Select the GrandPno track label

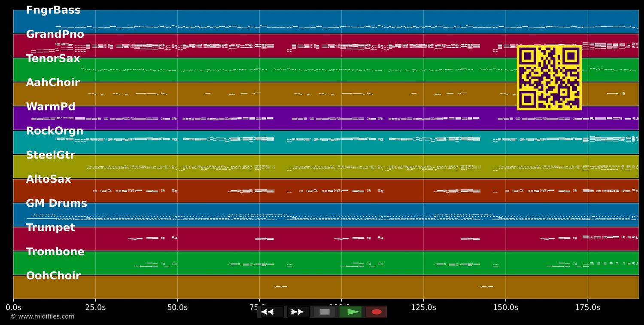click(55, 34)
